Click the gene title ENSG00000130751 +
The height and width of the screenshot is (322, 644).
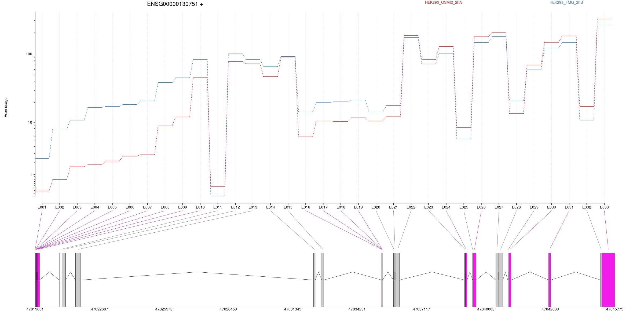coord(175,4)
